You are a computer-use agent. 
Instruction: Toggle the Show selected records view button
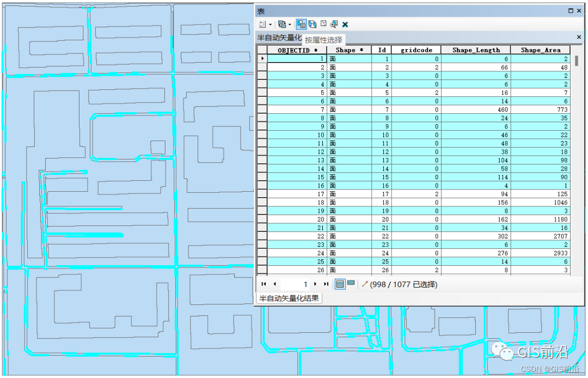(x=351, y=283)
